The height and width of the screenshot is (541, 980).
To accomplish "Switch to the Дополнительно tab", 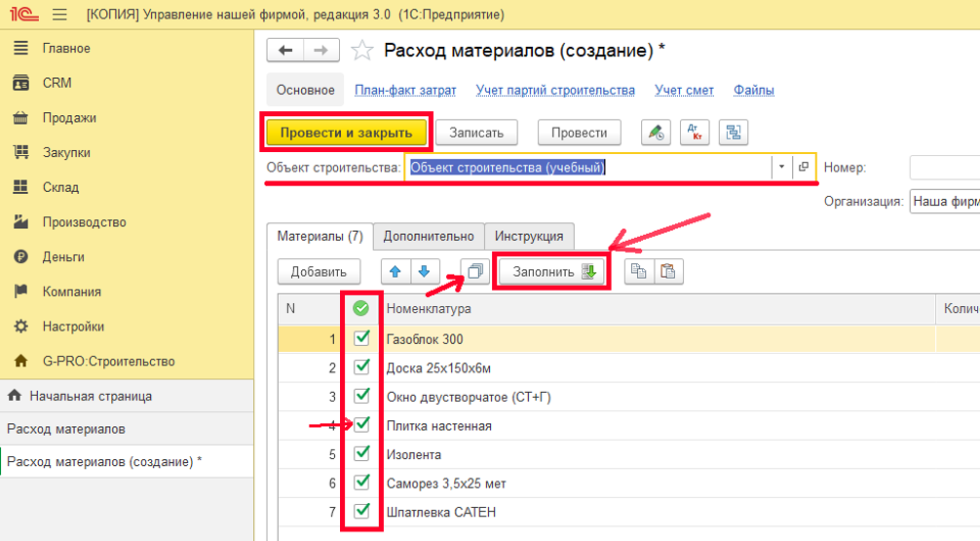I will click(429, 236).
